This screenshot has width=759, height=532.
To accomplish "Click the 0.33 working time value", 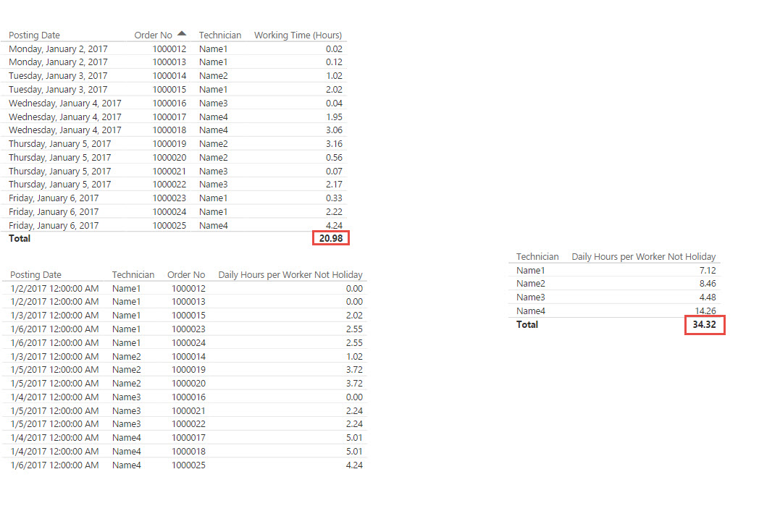I will pos(334,198).
